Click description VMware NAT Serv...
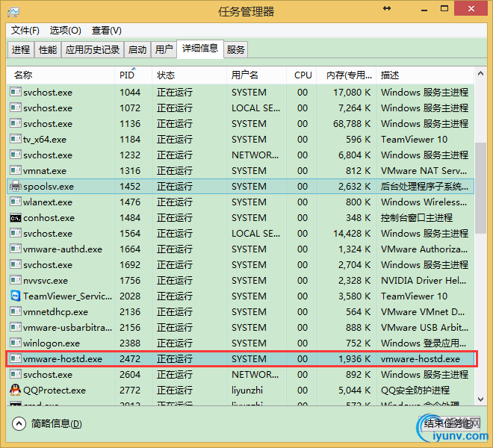Screen dimensions: 493x448 (424, 171)
